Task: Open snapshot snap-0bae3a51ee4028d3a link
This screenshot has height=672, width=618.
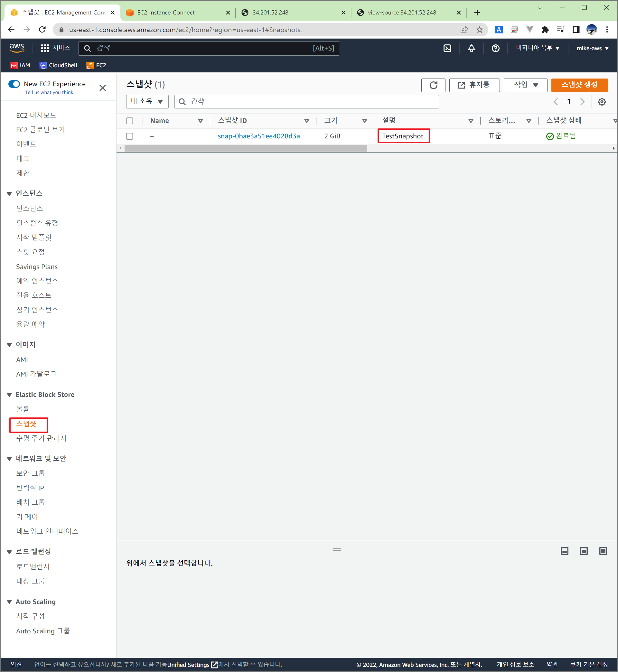Action: click(x=258, y=136)
